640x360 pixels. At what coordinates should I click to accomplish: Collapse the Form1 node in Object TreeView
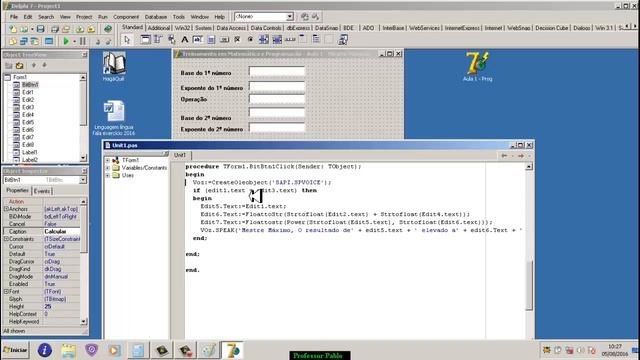(x=7, y=77)
